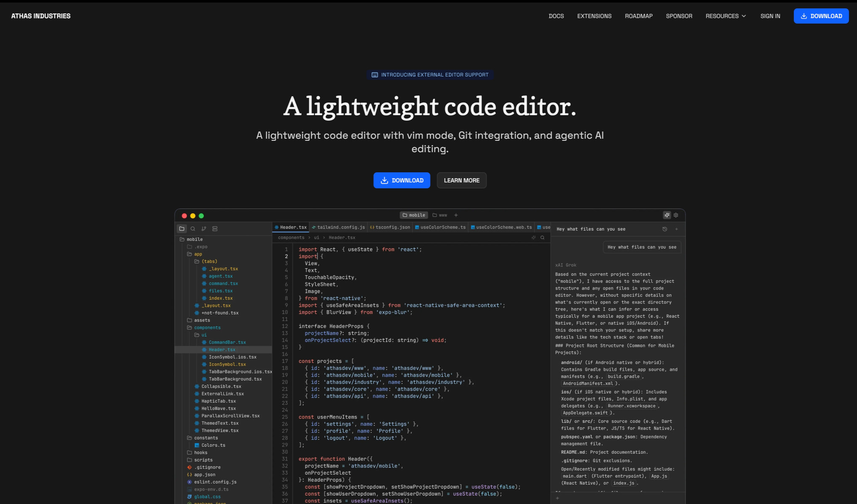This screenshot has height=504, width=857.
Task: Collapse the app folder
Action: (x=195, y=254)
